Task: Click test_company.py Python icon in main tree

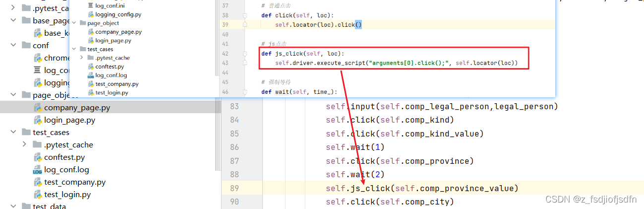Action: pos(37,182)
